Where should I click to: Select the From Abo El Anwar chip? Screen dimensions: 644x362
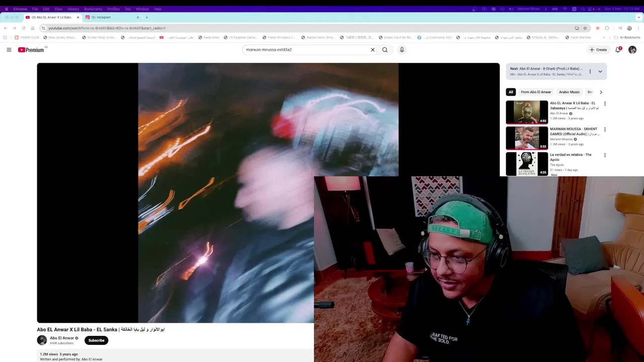click(536, 92)
